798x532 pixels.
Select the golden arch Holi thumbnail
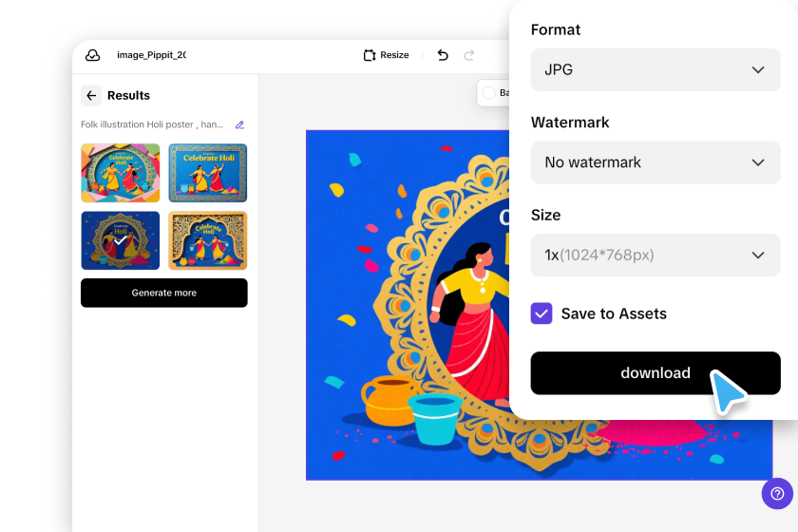(208, 240)
